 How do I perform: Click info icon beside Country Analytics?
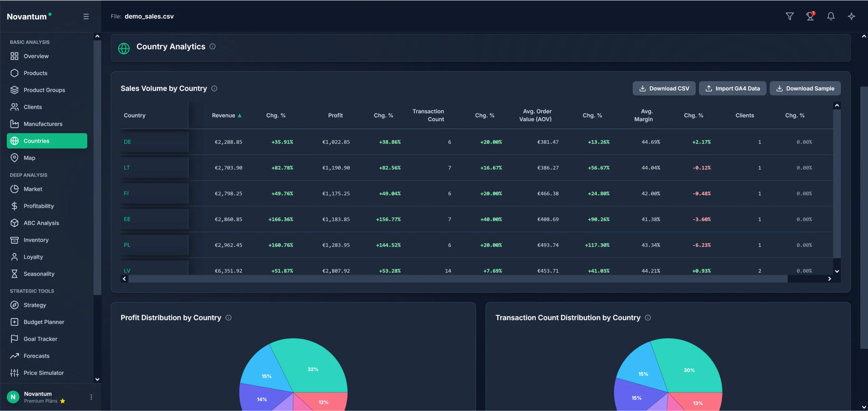point(213,46)
